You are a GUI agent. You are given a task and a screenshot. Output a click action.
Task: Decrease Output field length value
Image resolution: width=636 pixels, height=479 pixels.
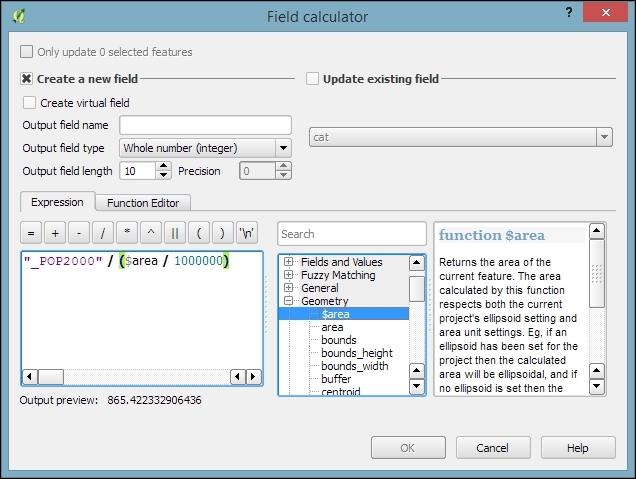click(163, 175)
